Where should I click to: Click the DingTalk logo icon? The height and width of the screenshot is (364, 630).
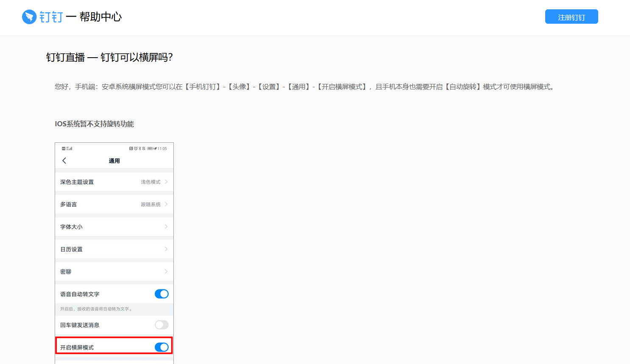pyautogui.click(x=29, y=17)
